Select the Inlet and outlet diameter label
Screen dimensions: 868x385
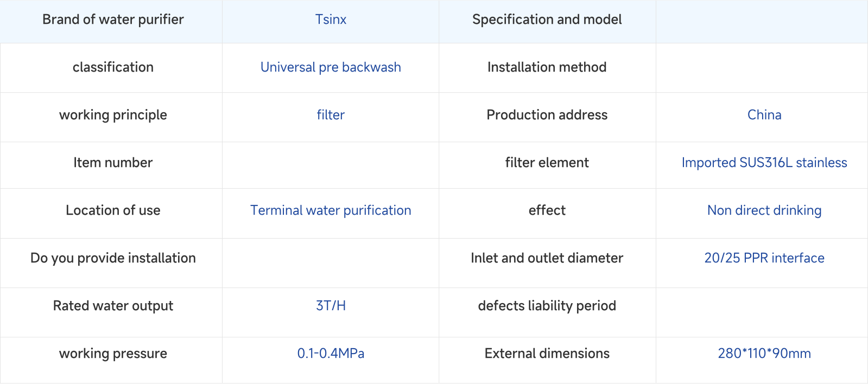coord(547,258)
